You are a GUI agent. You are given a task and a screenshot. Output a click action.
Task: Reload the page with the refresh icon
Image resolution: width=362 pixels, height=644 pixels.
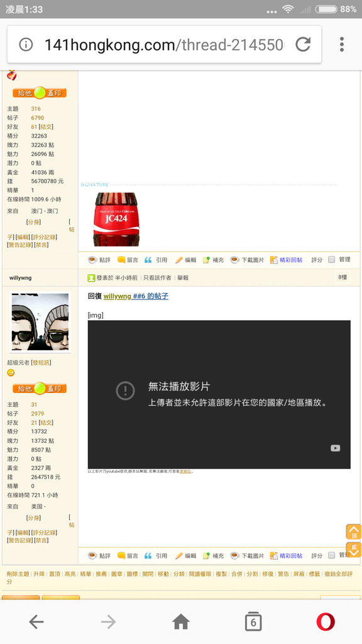[x=303, y=45]
